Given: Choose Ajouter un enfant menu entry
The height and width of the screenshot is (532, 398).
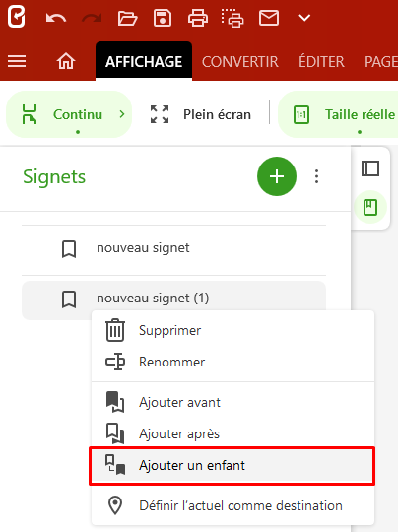Looking at the screenshot, I should [232, 465].
